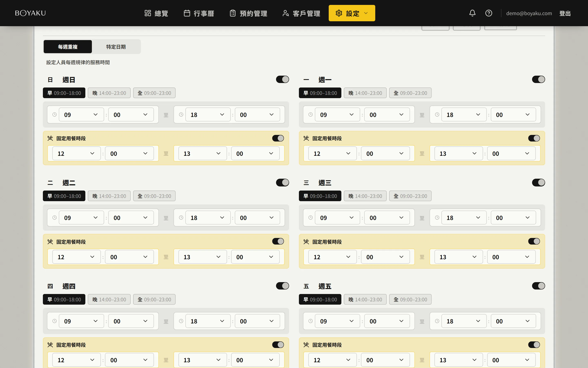
Task: Click 週日 end time clock icon
Action: tap(181, 115)
